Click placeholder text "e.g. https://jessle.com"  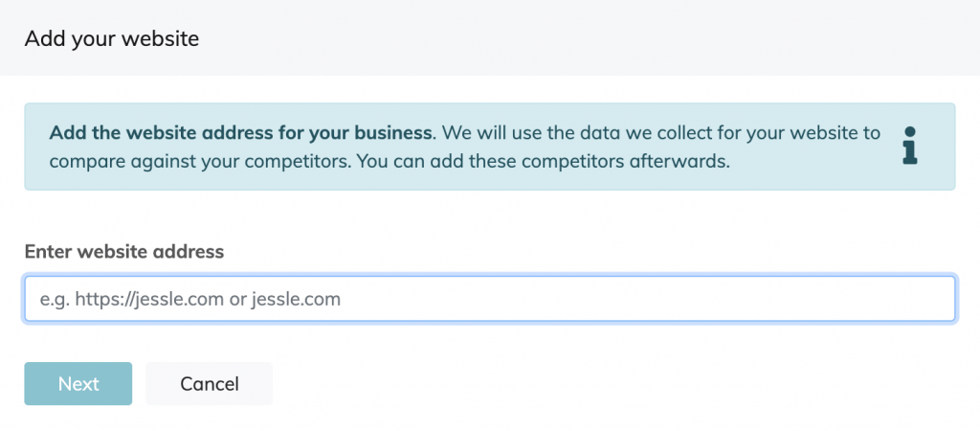tap(132, 299)
